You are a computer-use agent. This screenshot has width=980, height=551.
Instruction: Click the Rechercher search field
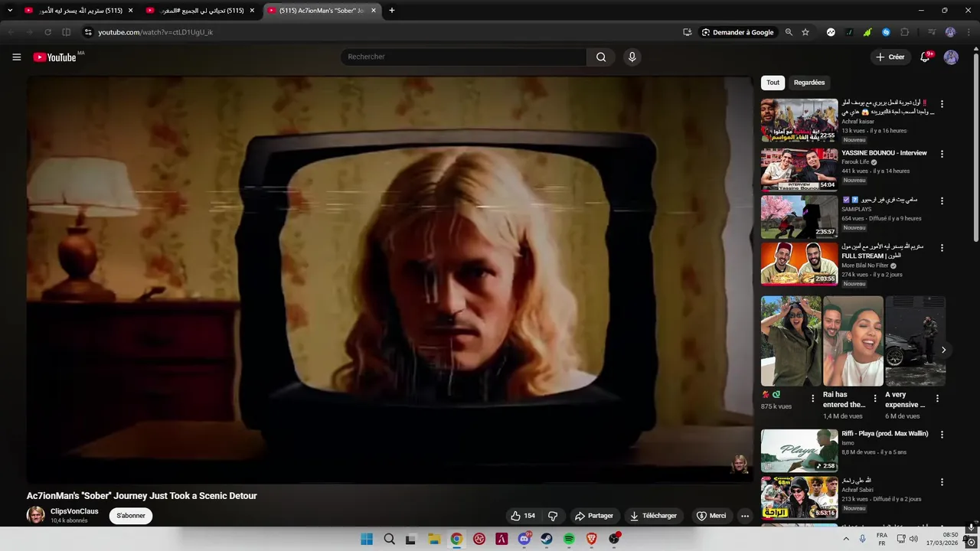463,57
